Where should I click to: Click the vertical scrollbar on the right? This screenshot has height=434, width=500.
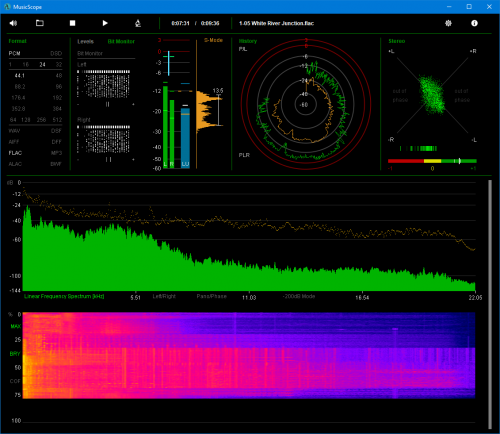click(x=490, y=304)
